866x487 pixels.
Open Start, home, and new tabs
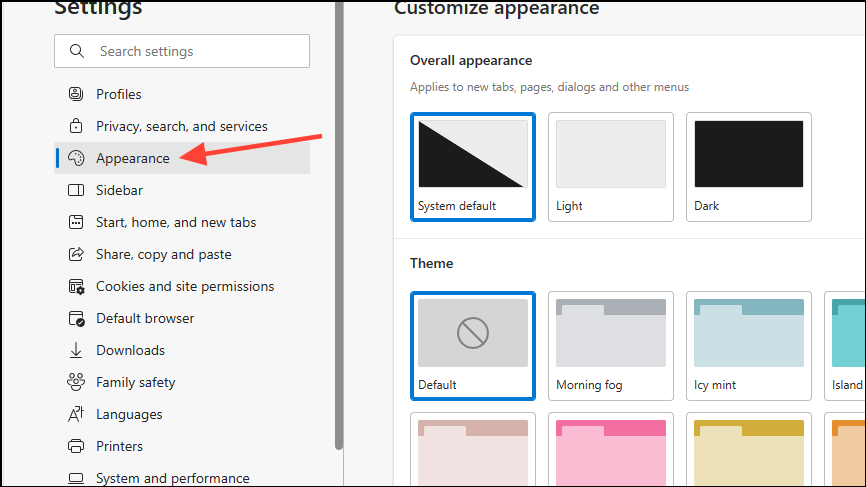tap(182, 222)
